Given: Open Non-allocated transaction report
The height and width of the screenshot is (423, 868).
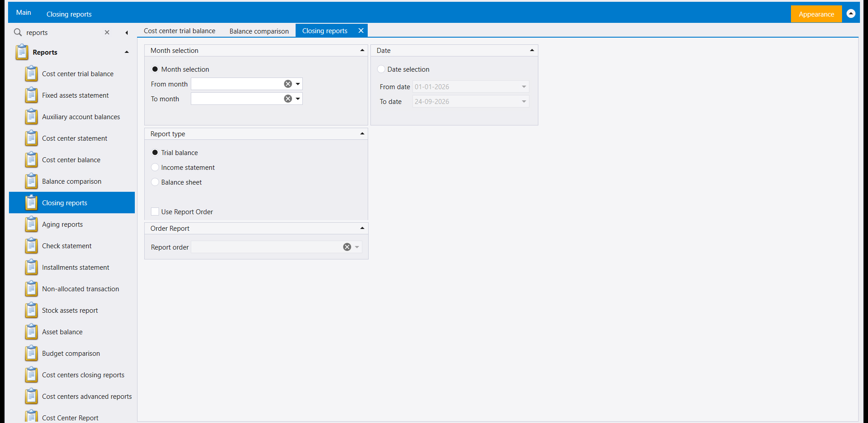Looking at the screenshot, I should tap(72, 289).
